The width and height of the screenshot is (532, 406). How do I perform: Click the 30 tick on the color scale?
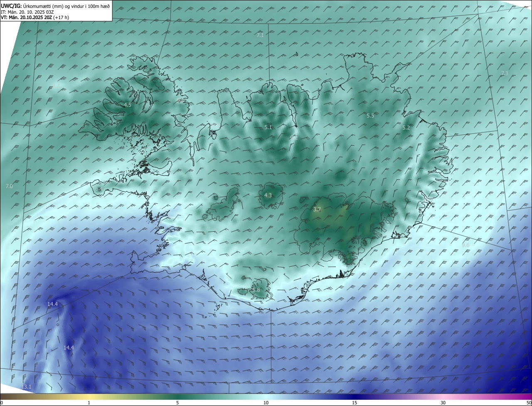(443, 403)
